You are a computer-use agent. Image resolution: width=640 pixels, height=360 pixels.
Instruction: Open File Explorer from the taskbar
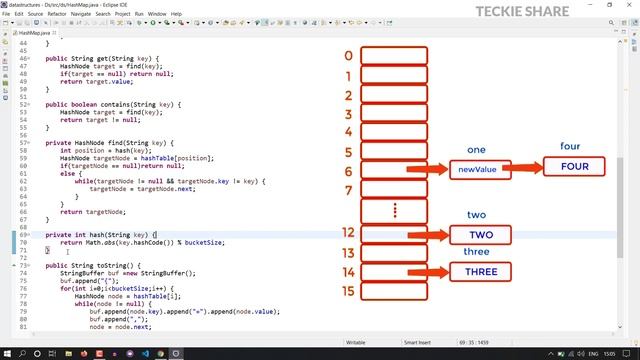(x=68, y=353)
